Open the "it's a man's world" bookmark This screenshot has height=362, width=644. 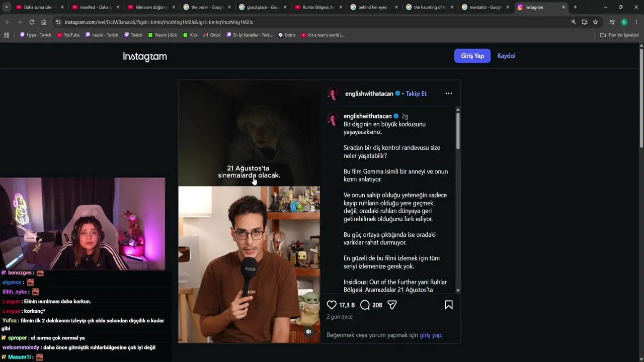pyautogui.click(x=323, y=35)
